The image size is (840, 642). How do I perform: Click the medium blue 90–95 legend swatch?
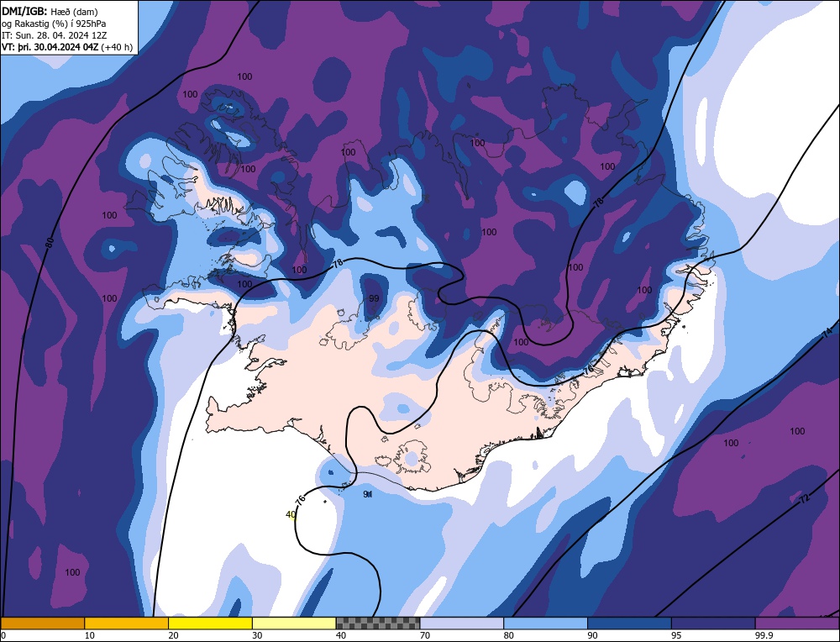click(629, 623)
